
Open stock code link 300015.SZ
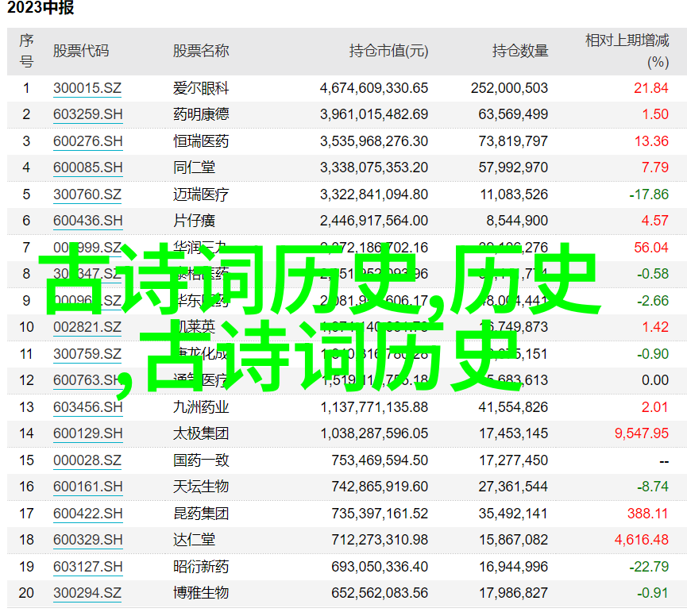[87, 88]
